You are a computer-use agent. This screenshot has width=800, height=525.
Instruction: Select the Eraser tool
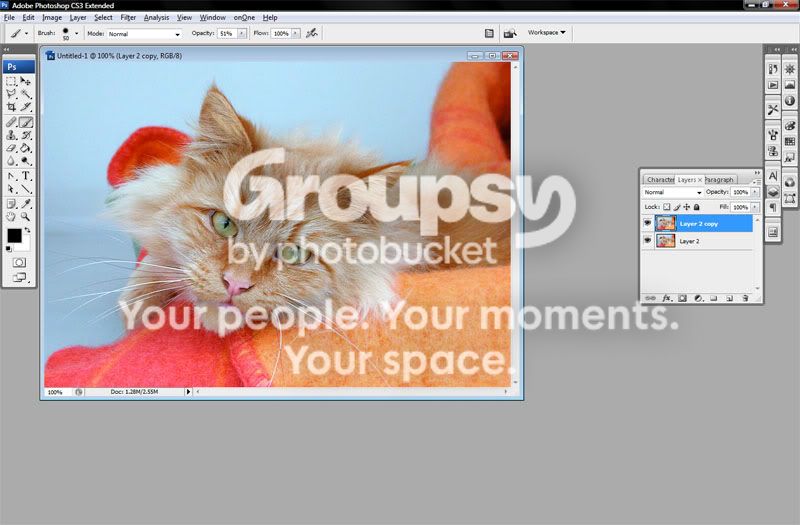[x=11, y=148]
